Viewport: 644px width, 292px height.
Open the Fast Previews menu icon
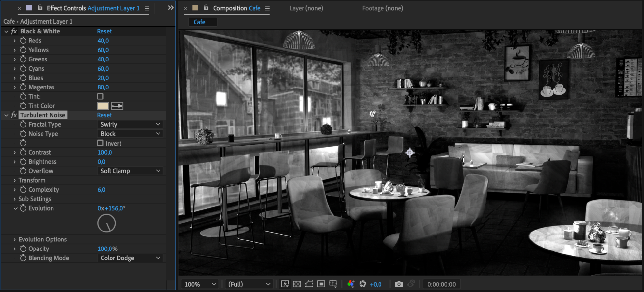pyautogui.click(x=285, y=284)
